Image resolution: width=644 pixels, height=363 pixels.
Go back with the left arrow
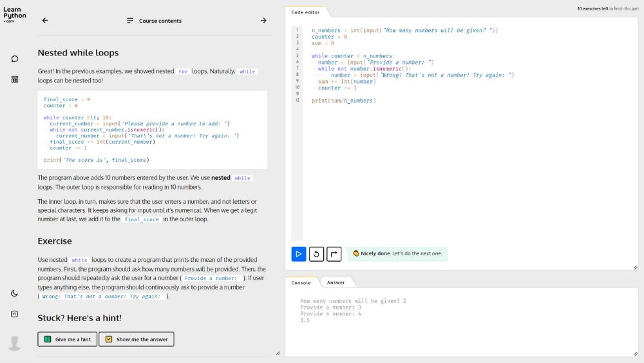45,21
